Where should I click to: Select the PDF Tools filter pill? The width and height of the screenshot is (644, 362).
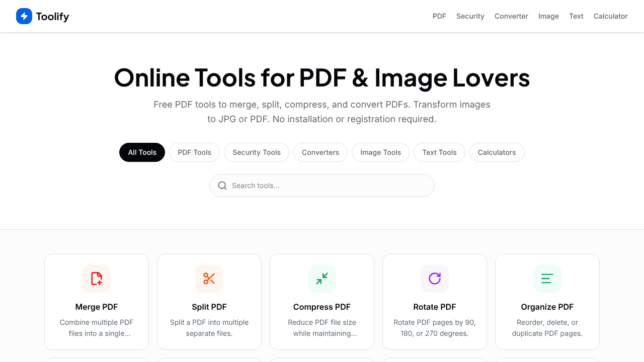[x=195, y=152]
